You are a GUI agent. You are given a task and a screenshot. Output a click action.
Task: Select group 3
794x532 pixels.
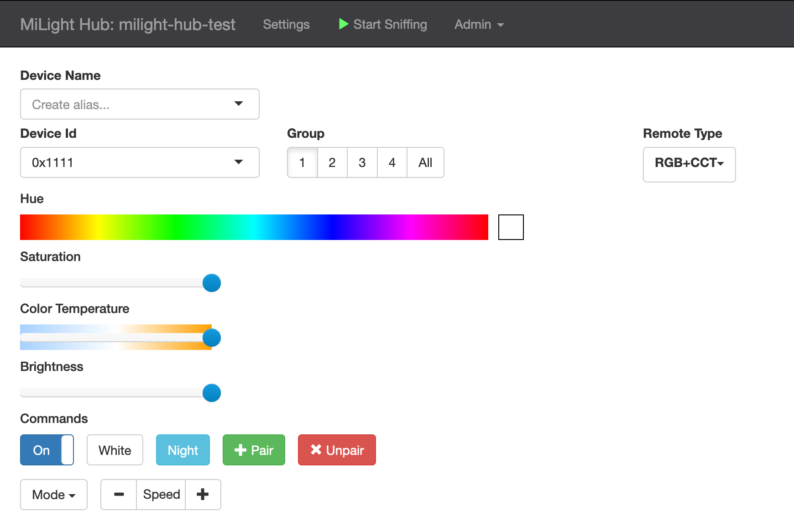pyautogui.click(x=362, y=162)
